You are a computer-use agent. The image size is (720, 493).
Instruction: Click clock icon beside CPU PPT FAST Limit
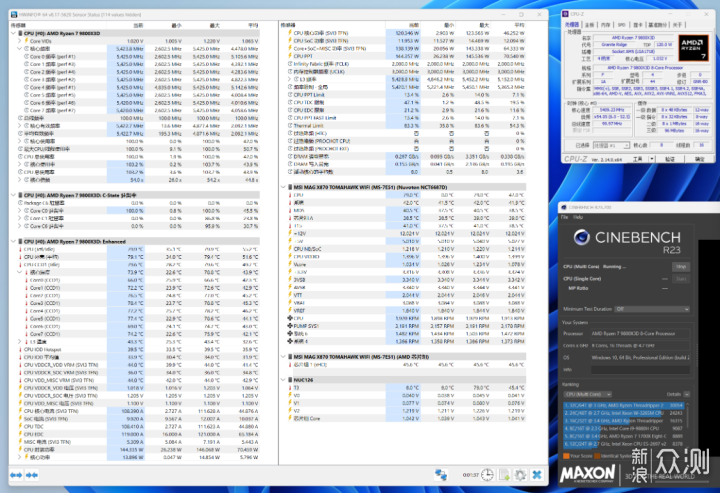[290, 118]
